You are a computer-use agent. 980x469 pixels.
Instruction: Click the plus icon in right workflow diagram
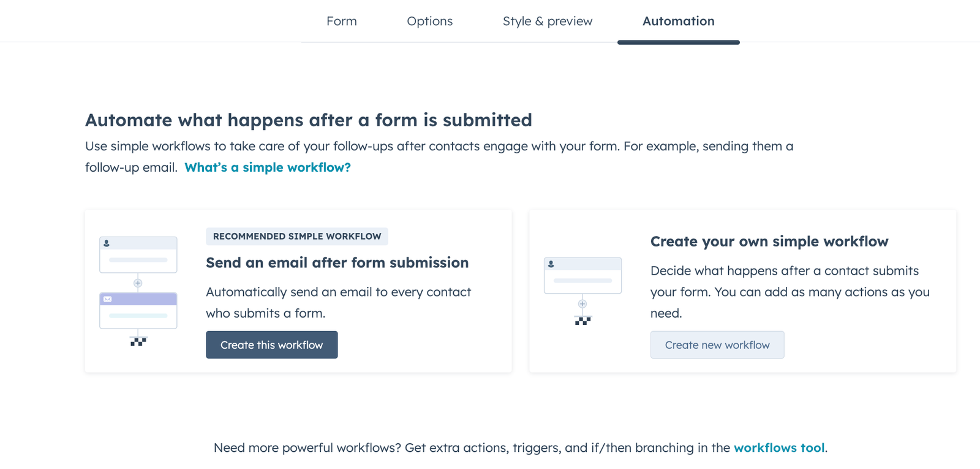pyautogui.click(x=582, y=303)
